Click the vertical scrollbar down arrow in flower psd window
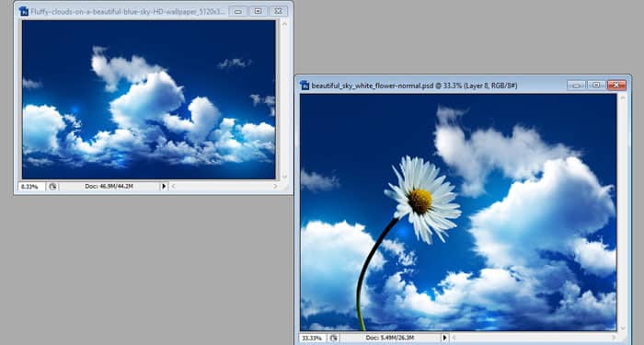The height and width of the screenshot is (345, 644). coord(623,328)
